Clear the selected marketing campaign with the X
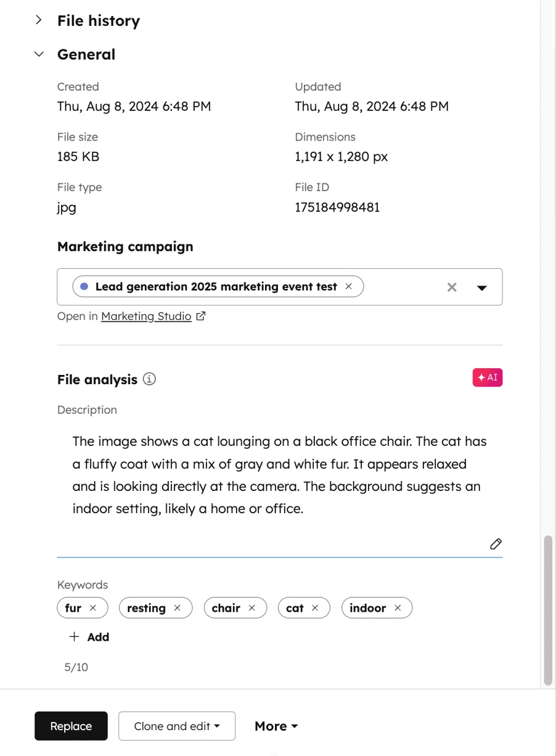Image resolution: width=556 pixels, height=756 pixels. tap(452, 287)
